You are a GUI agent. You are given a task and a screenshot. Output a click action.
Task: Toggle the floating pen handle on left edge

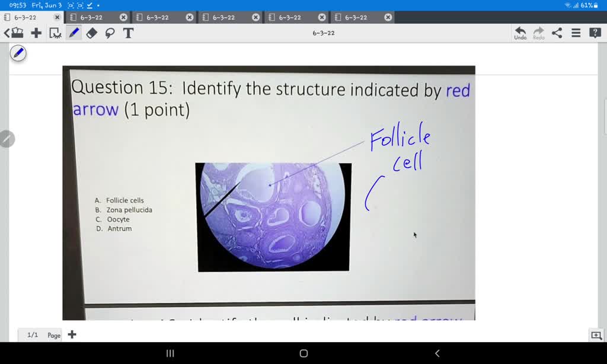click(18, 53)
